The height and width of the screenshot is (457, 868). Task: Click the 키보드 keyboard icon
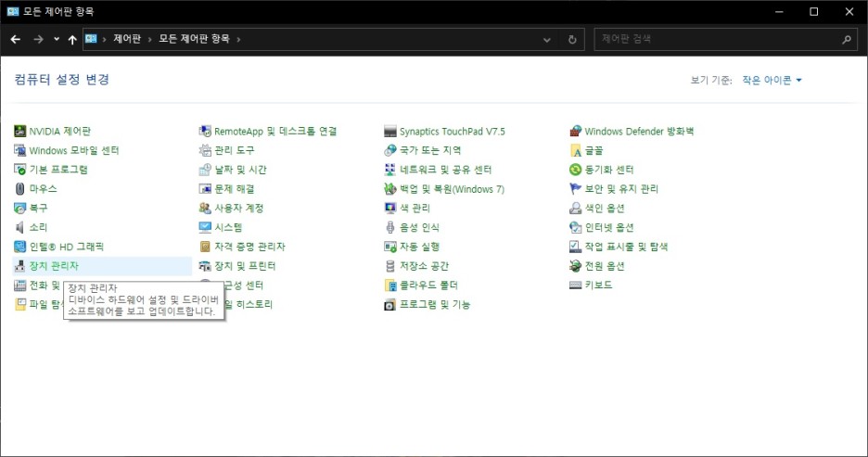575,286
